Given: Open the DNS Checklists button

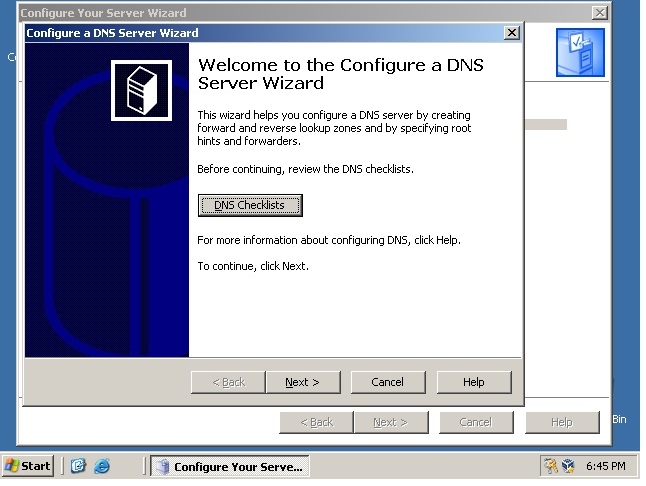Looking at the screenshot, I should click(x=250, y=205).
